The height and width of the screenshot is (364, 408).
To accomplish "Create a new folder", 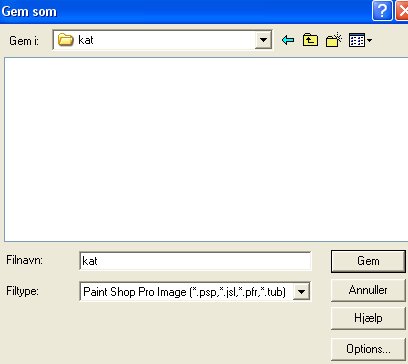I will 334,40.
